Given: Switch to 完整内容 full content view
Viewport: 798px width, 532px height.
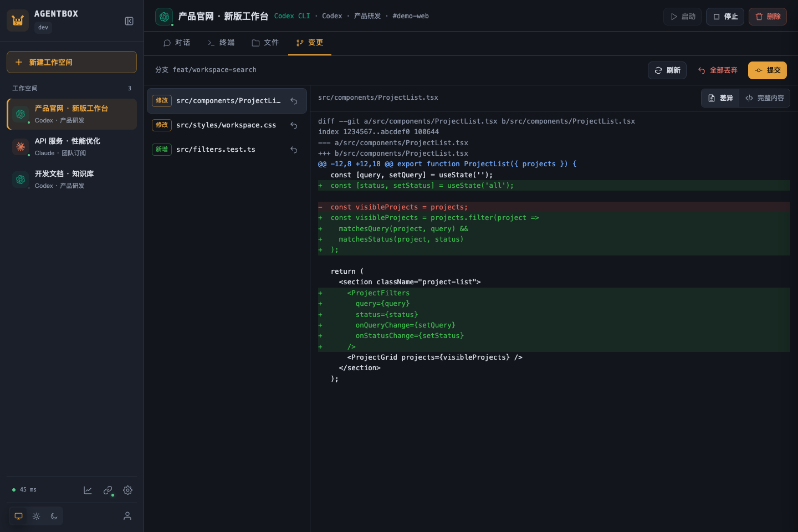Looking at the screenshot, I should click(765, 98).
